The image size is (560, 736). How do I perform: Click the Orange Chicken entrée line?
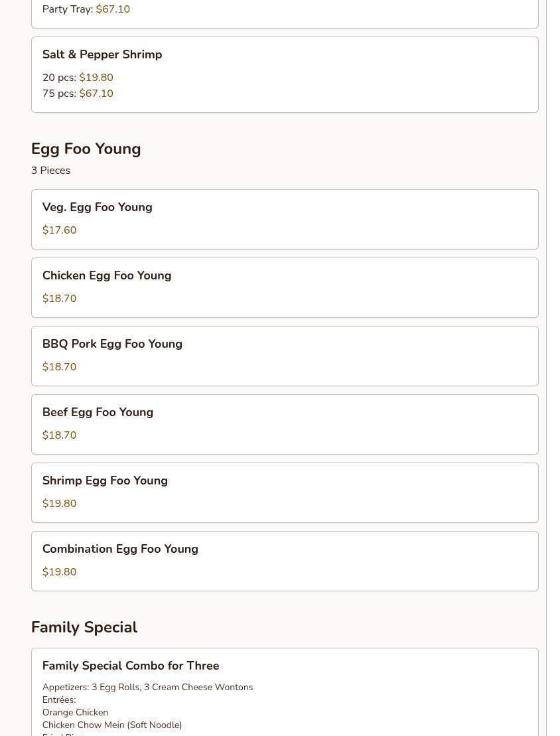coord(75,712)
